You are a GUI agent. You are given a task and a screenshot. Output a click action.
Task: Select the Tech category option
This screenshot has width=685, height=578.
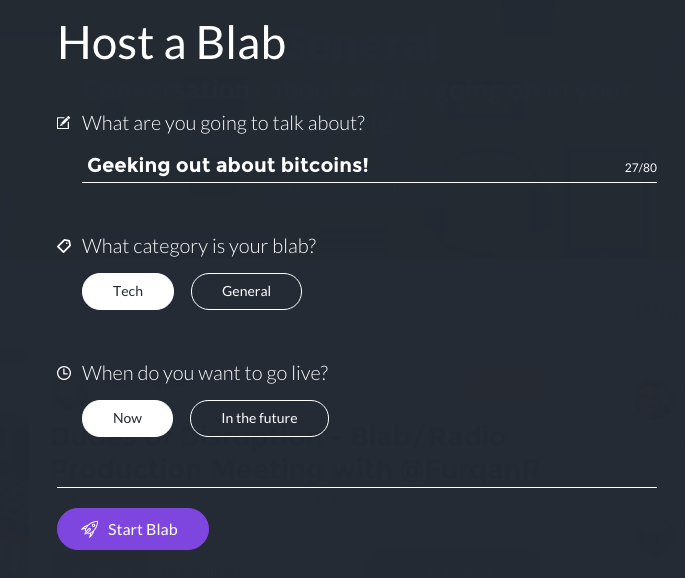coord(128,291)
